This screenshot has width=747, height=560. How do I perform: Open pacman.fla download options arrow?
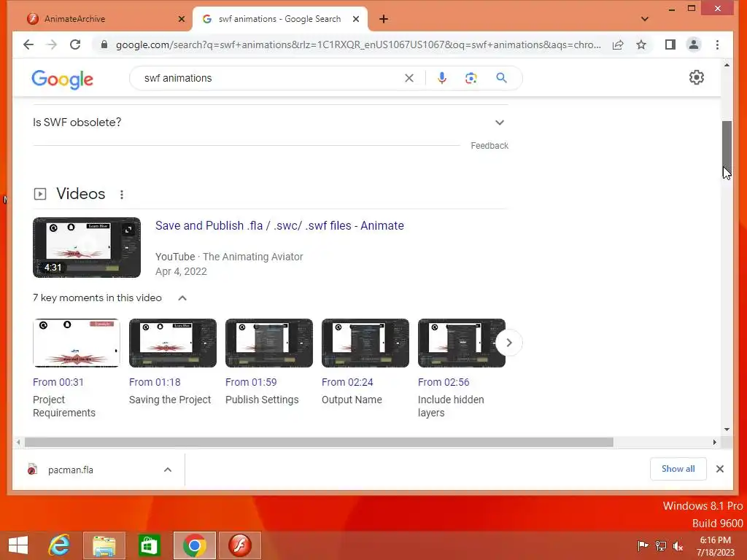pos(168,470)
